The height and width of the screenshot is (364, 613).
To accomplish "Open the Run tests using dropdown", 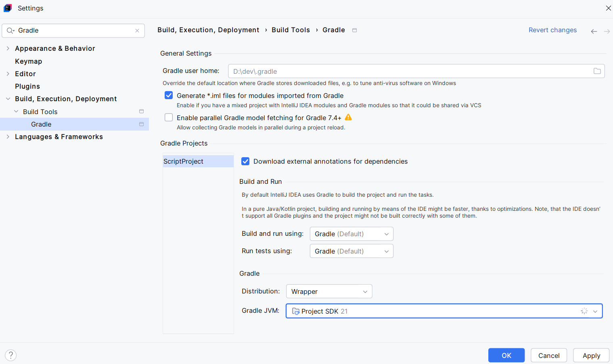I will pyautogui.click(x=351, y=251).
